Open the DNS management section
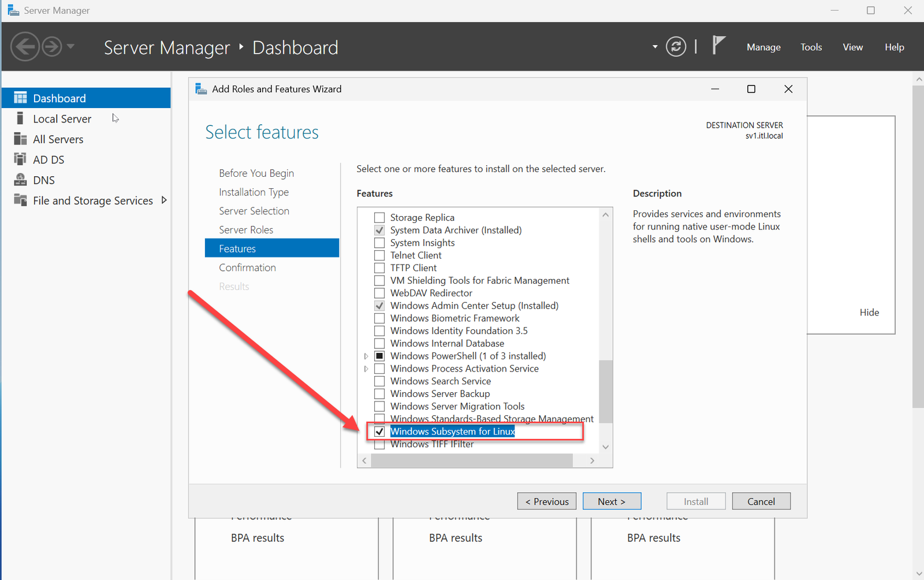Image resolution: width=924 pixels, height=580 pixels. click(x=45, y=180)
